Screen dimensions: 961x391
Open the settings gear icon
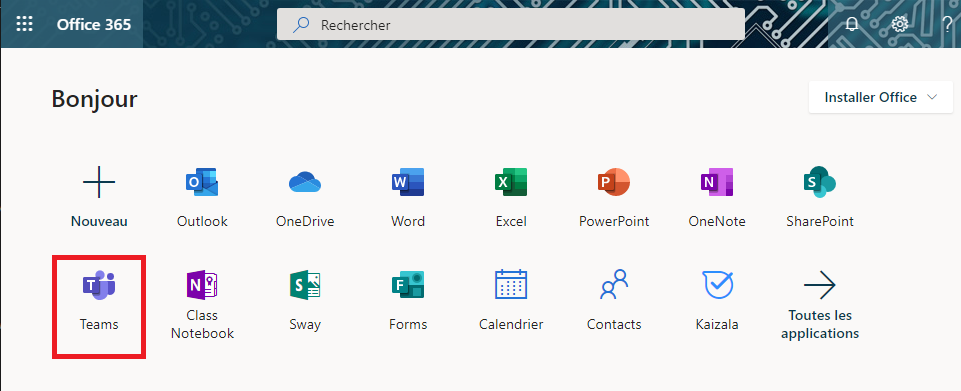[x=900, y=25]
